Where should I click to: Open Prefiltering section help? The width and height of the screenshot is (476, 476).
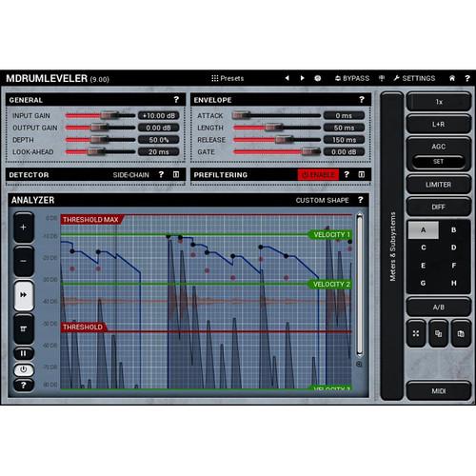pyautogui.click(x=347, y=174)
